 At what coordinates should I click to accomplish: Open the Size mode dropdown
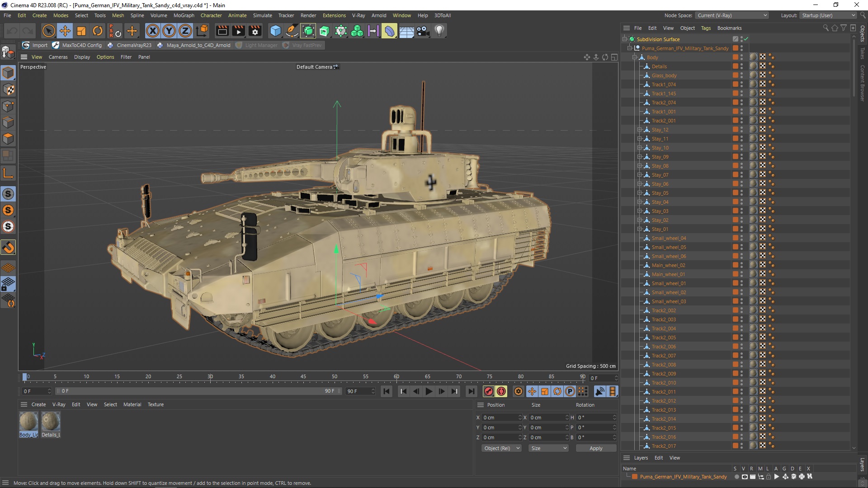(548, 448)
